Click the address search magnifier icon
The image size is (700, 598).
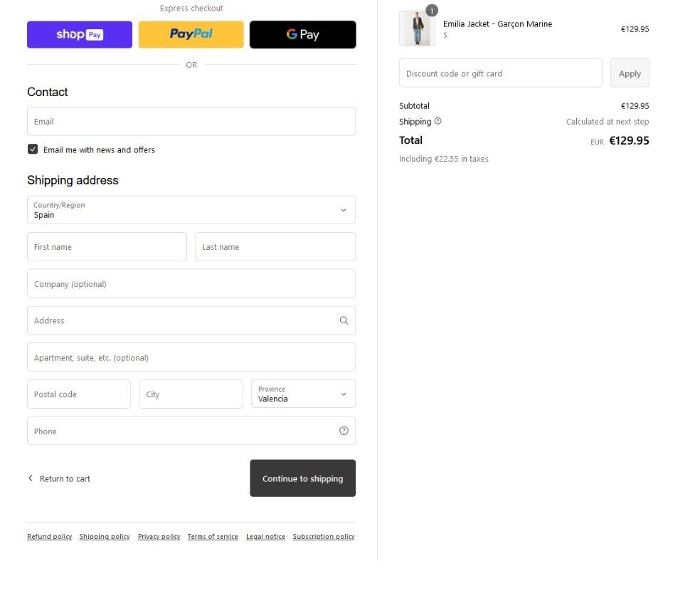(344, 320)
